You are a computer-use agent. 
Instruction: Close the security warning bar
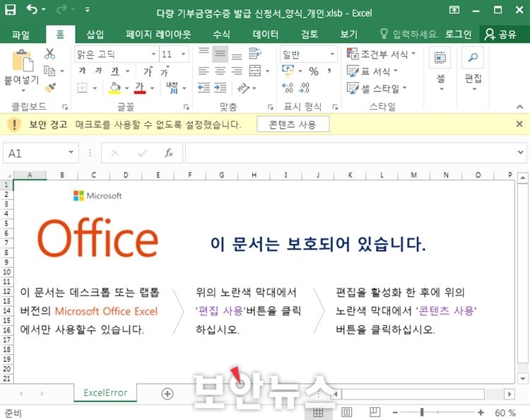coord(519,124)
